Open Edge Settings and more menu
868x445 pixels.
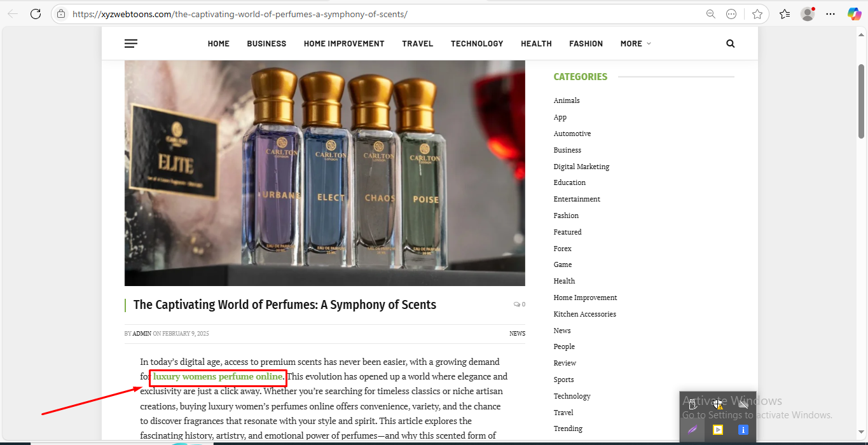pos(830,14)
